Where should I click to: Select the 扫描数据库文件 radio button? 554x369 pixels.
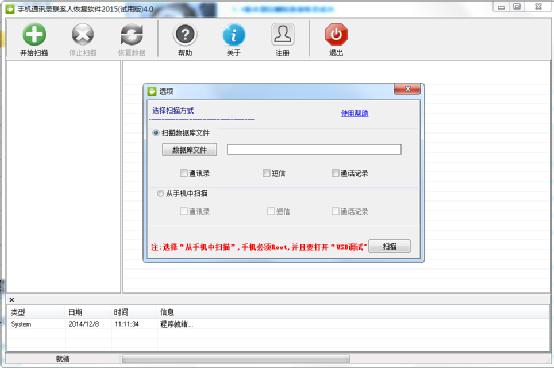click(x=155, y=133)
